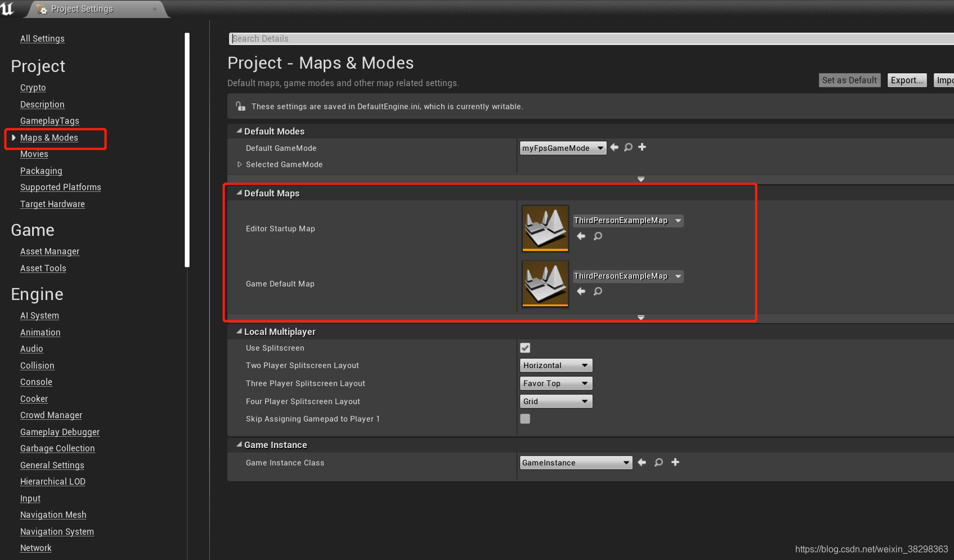The height and width of the screenshot is (560, 954).
Task: Use selected asset arrow for Game Instance Class
Action: [x=642, y=463]
